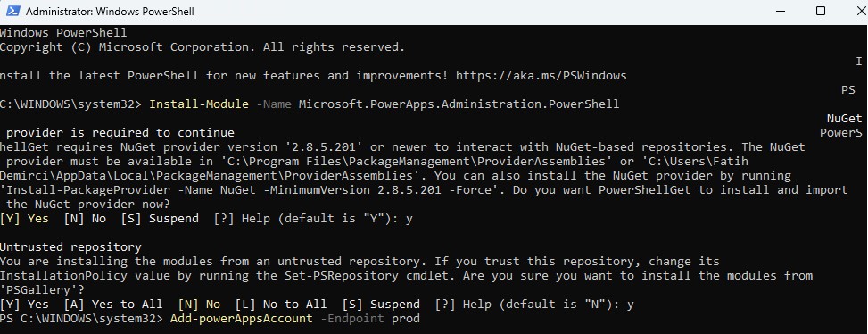Open the PowerShell icon system menu
868x334 pixels.
12,11
